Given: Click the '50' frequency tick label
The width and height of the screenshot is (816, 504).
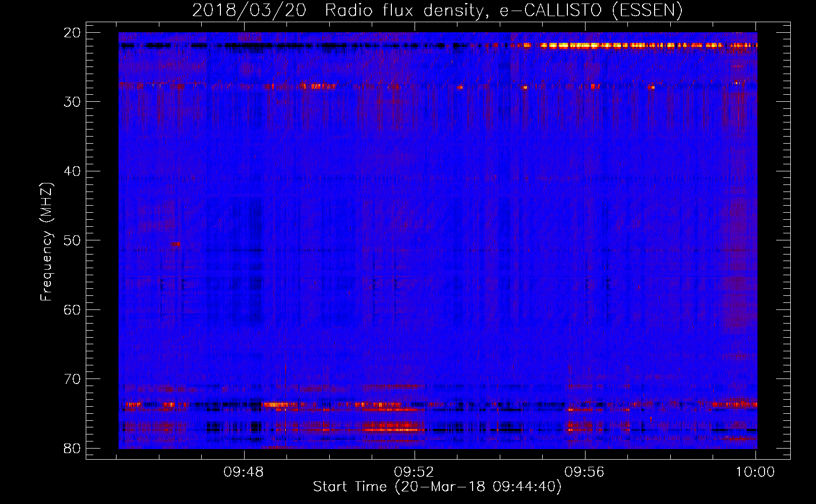Looking at the screenshot, I should pos(73,240).
